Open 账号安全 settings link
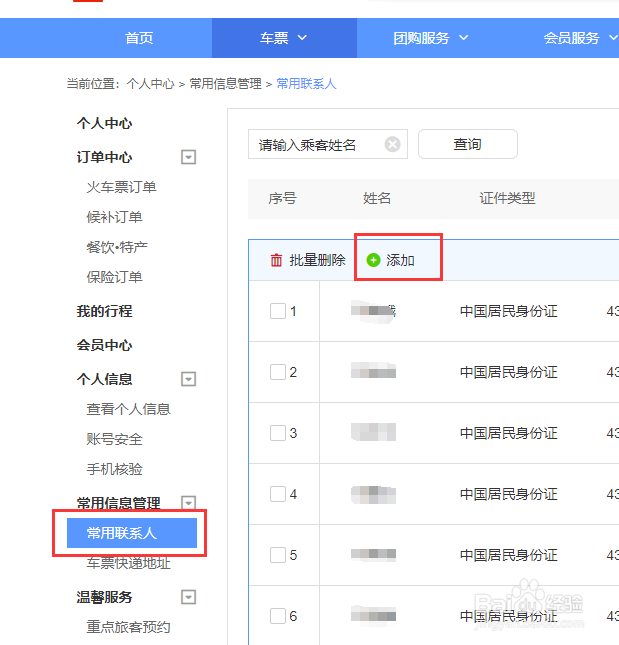Viewport: 619px width, 645px height. pyautogui.click(x=114, y=439)
